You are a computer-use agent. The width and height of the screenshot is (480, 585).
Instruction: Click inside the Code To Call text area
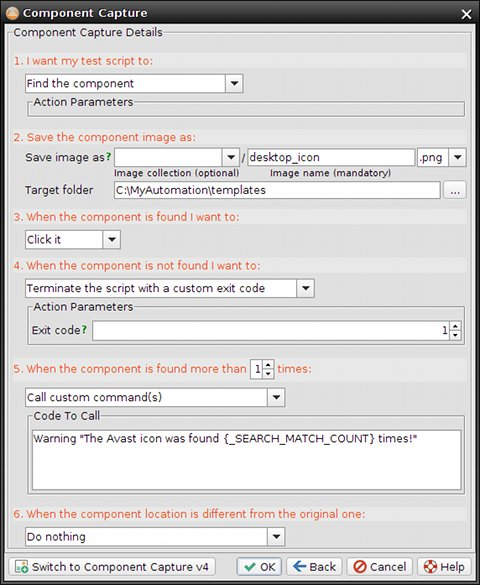pos(247,460)
